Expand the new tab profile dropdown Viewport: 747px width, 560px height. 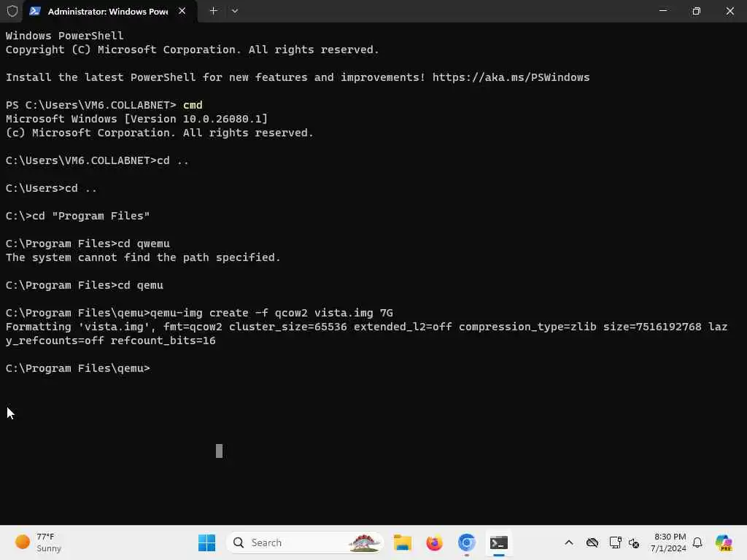[235, 11]
